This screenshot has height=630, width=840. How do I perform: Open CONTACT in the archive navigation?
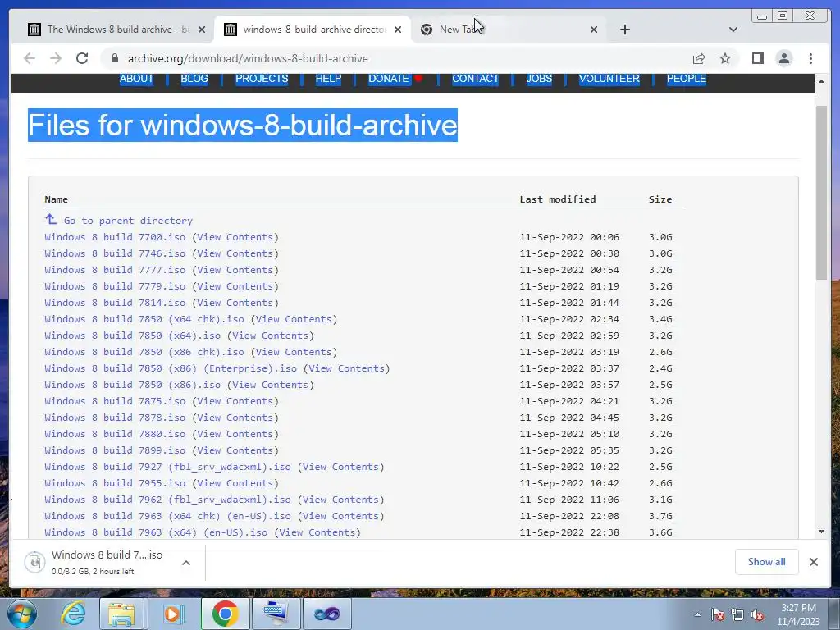[475, 79]
